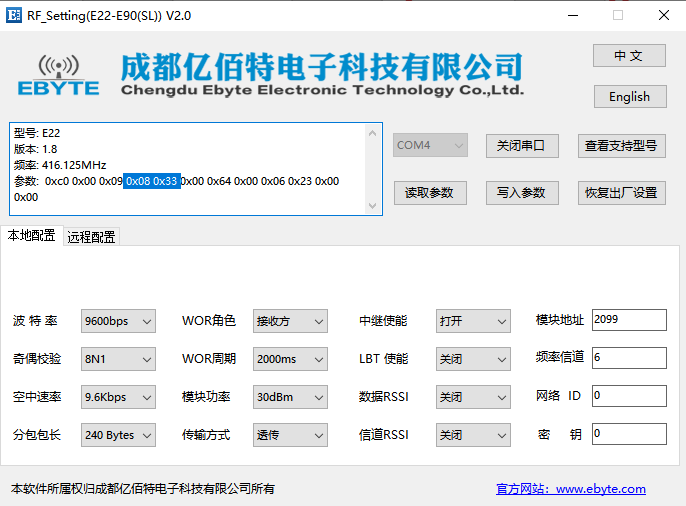Switch to the 远程配置 tab

click(x=91, y=237)
